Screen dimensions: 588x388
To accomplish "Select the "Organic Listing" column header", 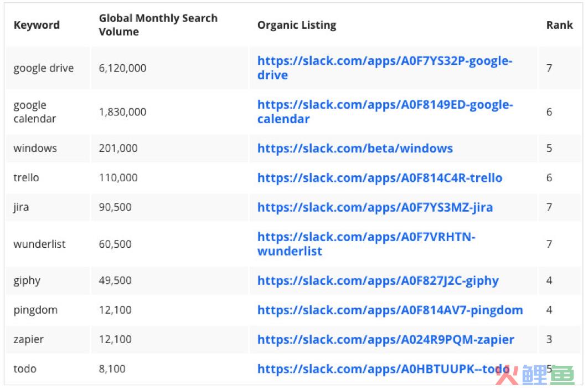I will pos(297,25).
